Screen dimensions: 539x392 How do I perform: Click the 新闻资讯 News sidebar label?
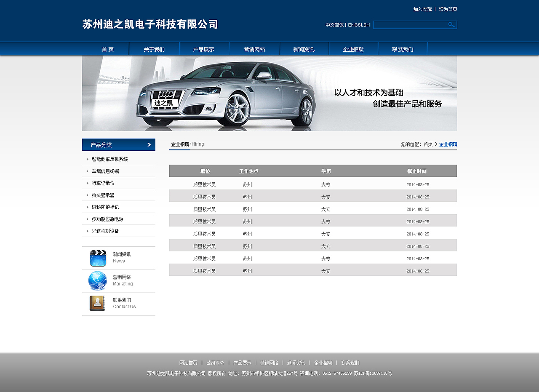click(122, 257)
